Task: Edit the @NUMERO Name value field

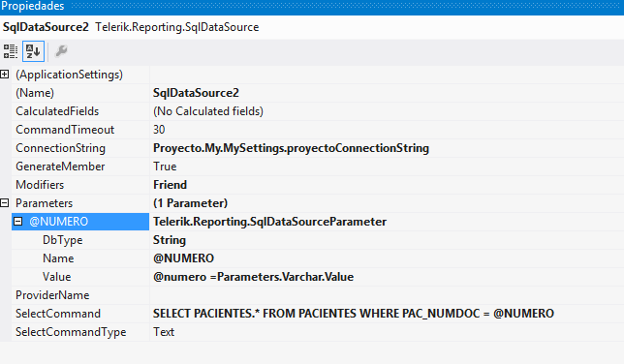Action: (x=386, y=258)
